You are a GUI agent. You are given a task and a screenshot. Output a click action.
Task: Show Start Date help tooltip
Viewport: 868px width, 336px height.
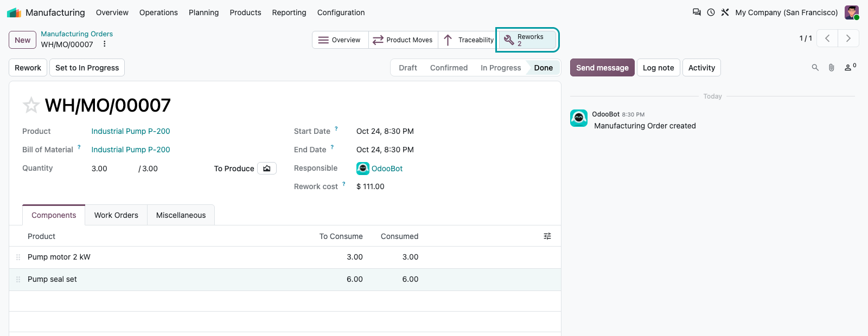click(336, 128)
